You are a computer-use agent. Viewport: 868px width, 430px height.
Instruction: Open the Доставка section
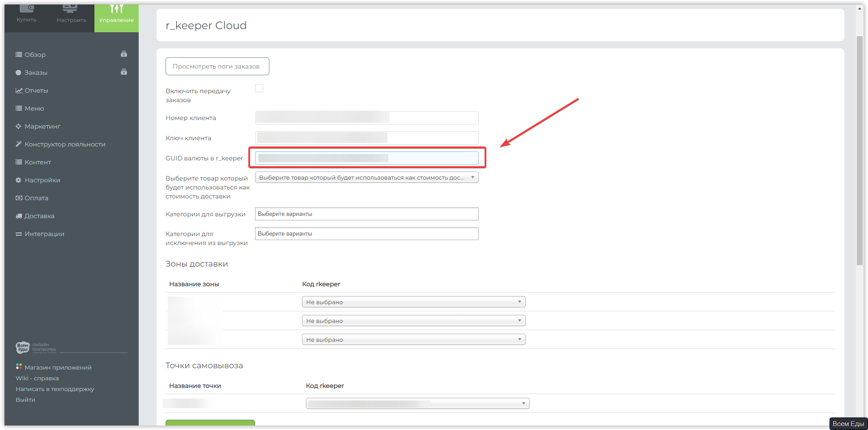tap(39, 216)
